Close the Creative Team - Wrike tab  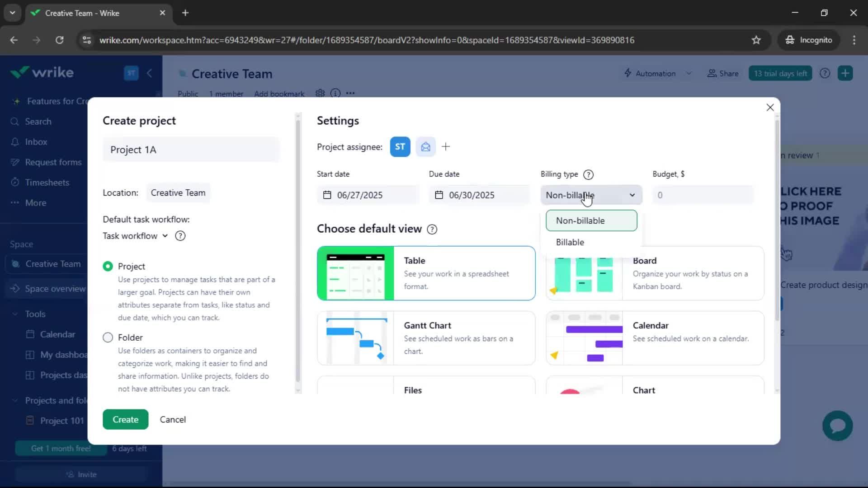coord(162,13)
